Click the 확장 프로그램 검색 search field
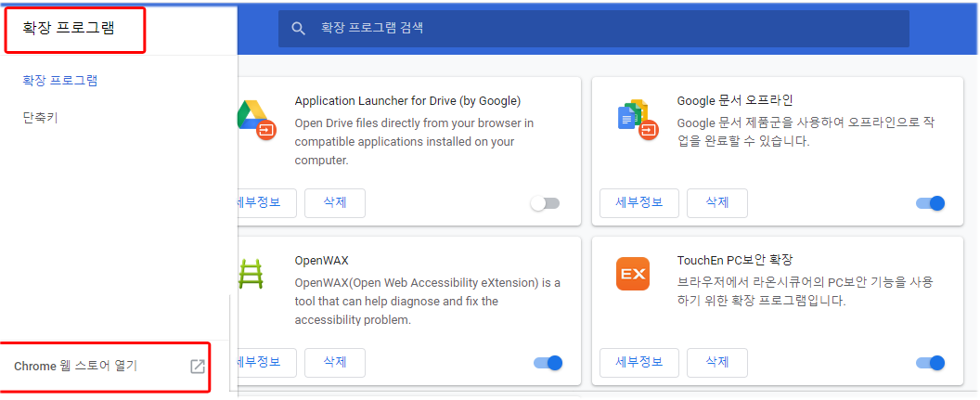 594,28
